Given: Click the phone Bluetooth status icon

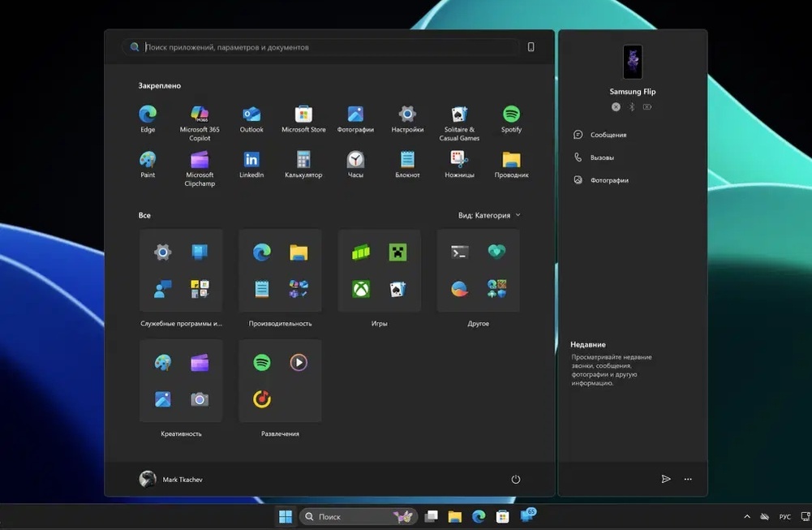Looking at the screenshot, I should click(632, 106).
